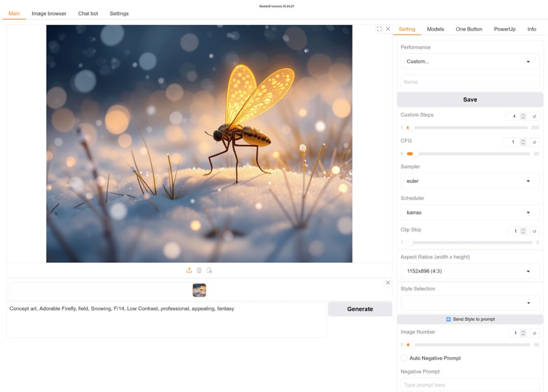Open the Scheduler dropdown set to karras
The image size is (548, 392).
click(x=470, y=212)
